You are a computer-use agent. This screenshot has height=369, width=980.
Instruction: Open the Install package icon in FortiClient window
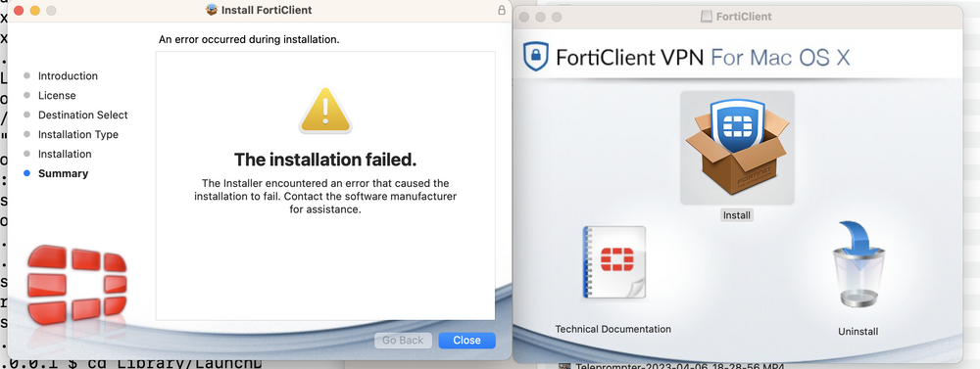(x=737, y=148)
